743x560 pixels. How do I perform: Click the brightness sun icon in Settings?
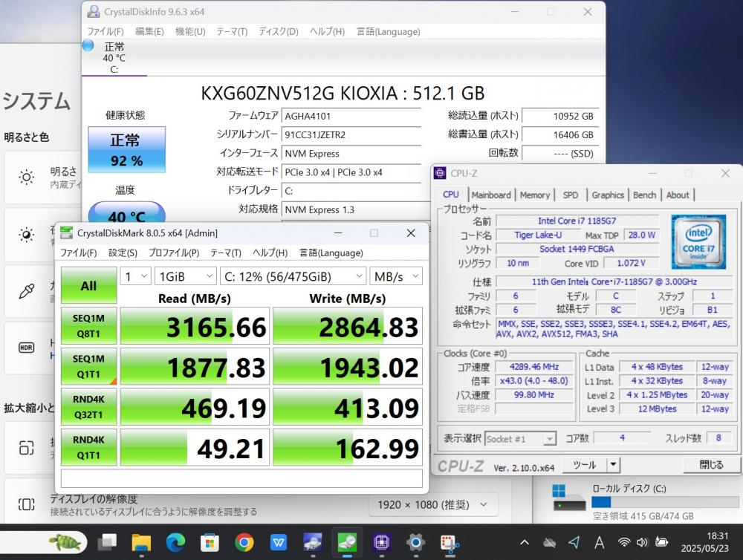(x=27, y=178)
